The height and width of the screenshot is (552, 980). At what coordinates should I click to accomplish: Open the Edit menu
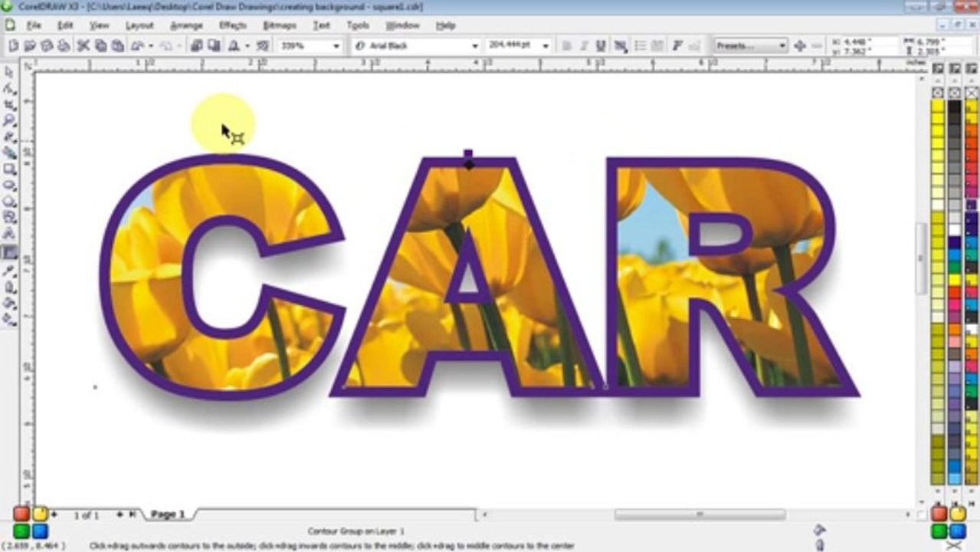coord(65,25)
